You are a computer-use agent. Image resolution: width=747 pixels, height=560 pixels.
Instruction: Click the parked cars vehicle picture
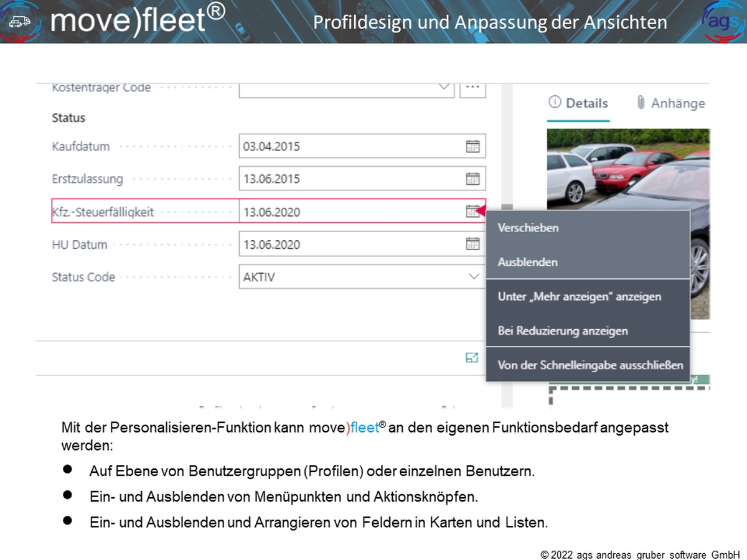tap(629, 224)
